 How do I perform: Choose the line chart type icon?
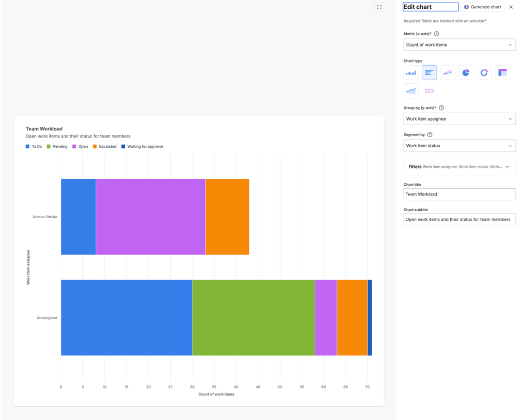pos(448,72)
